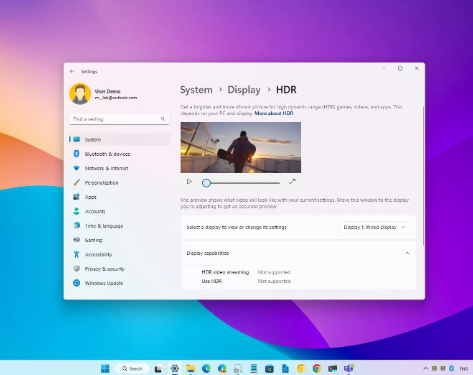This screenshot has width=473, height=375.
Task: Maximize the Settings window
Action: tap(400, 68)
